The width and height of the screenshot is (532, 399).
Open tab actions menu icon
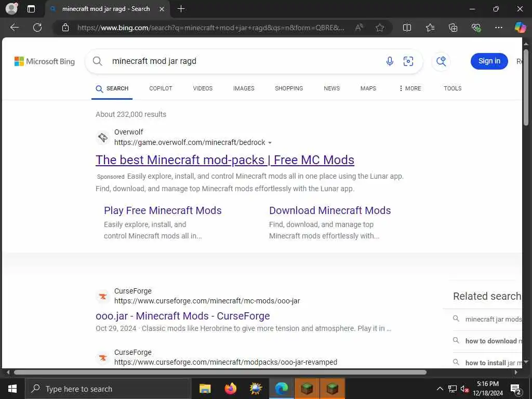point(31,9)
